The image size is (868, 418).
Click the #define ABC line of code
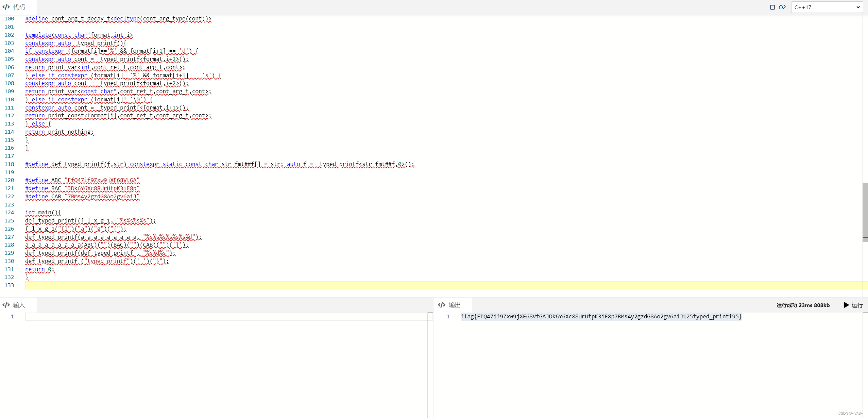[82, 180]
